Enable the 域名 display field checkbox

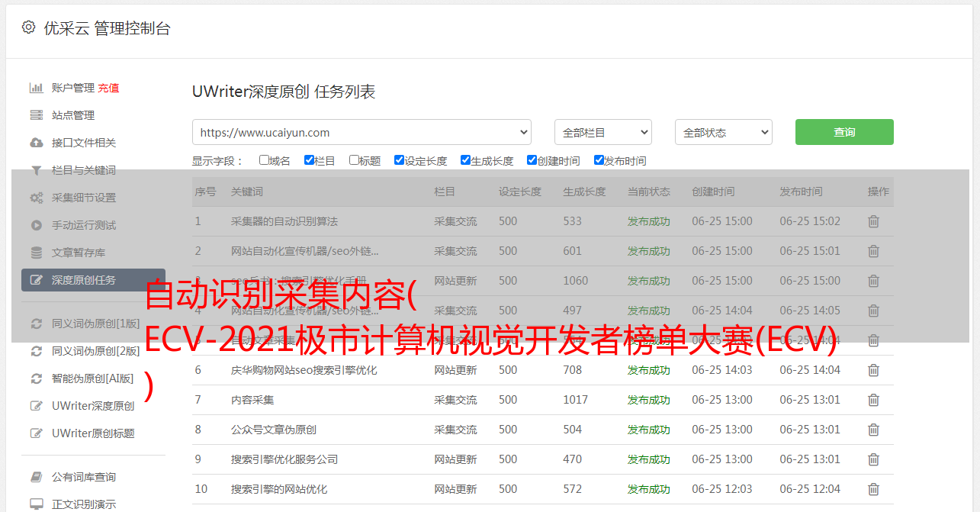[264, 160]
